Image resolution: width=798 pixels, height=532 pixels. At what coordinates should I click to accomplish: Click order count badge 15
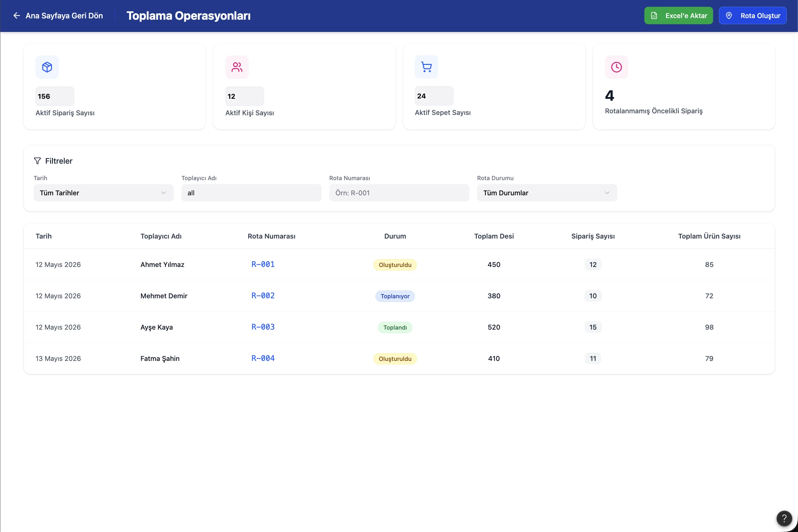(593, 327)
